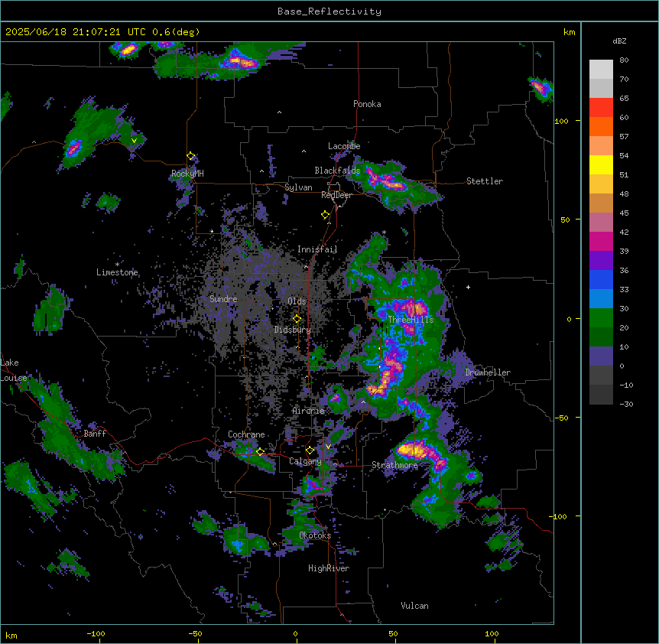Click the yellow diamond marker above RockyMH

click(x=191, y=156)
